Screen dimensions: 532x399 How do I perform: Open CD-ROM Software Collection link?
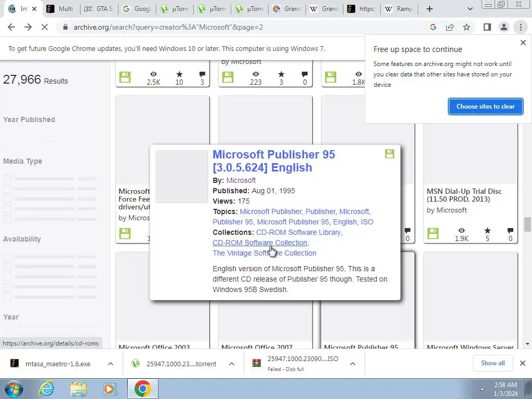point(260,243)
